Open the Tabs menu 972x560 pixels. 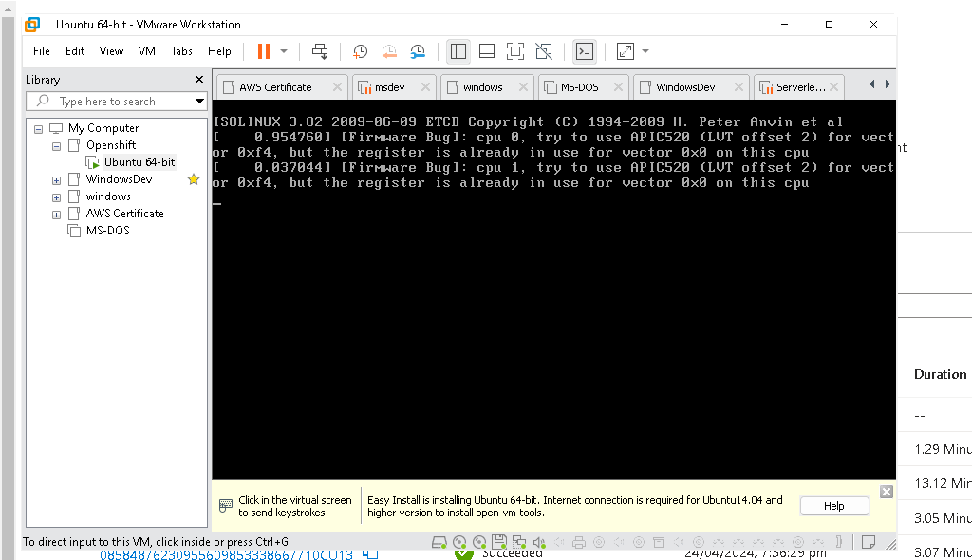tap(181, 51)
